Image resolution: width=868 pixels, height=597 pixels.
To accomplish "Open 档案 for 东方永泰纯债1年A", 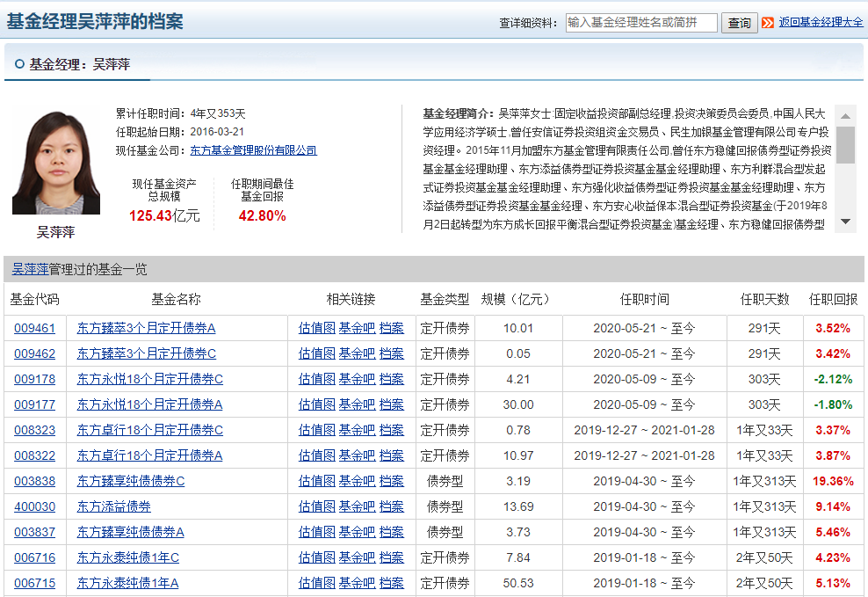I will point(392,583).
